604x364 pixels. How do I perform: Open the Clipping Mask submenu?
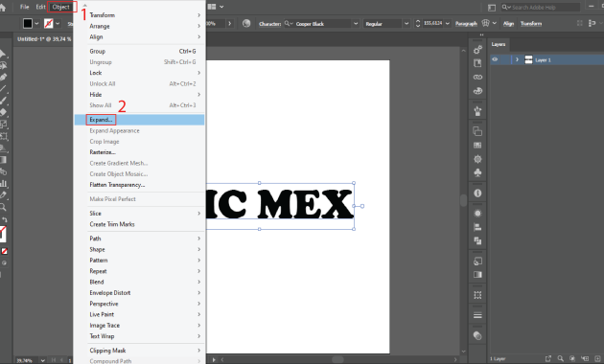pyautogui.click(x=139, y=351)
